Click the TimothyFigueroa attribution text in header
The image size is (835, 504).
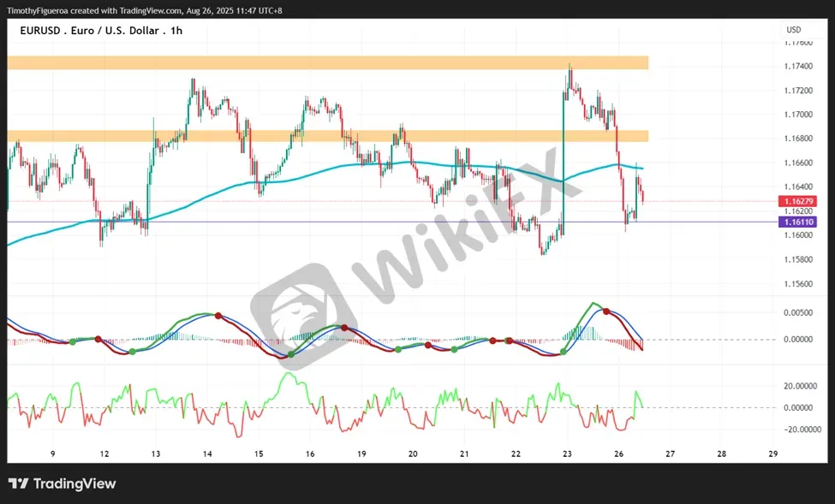click(x=145, y=10)
